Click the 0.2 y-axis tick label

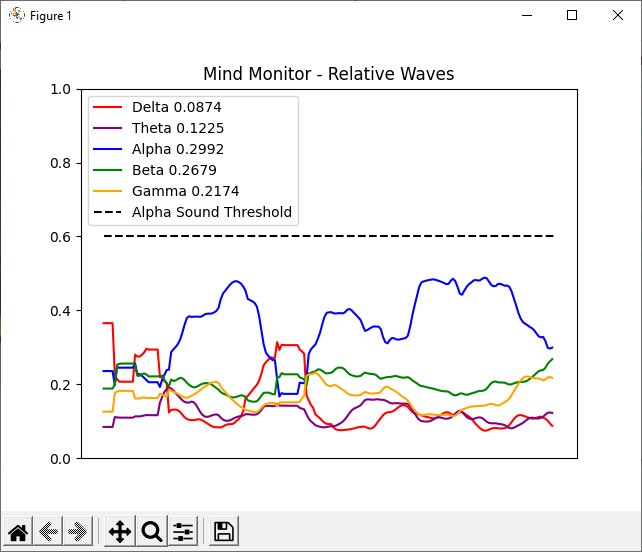coord(60,385)
